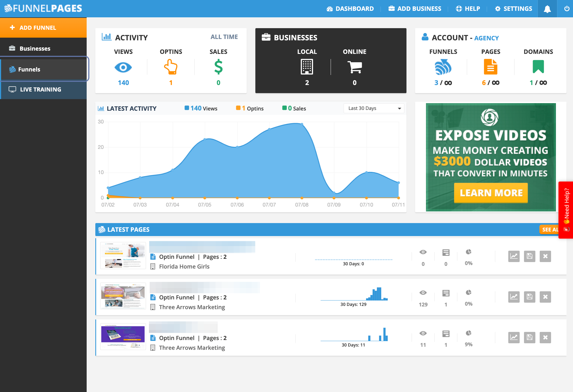
Task: Toggle the Optins series legend
Action: (250, 108)
